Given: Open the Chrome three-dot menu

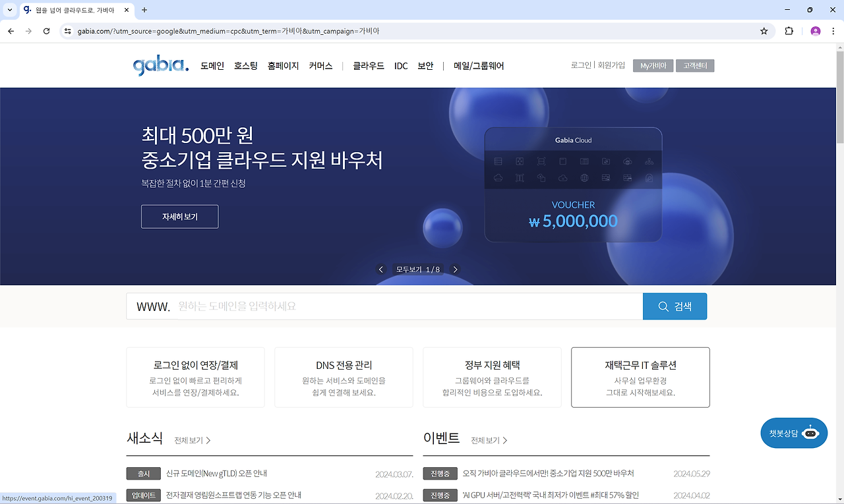Looking at the screenshot, I should 833,31.
